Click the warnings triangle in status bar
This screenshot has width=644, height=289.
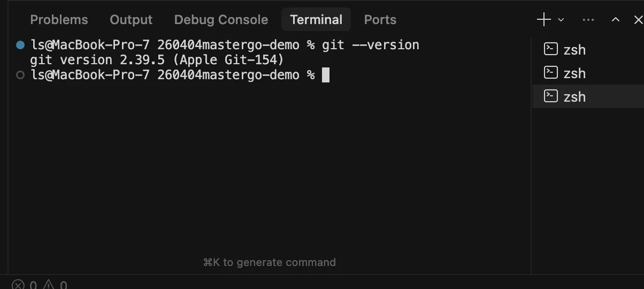[49, 285]
